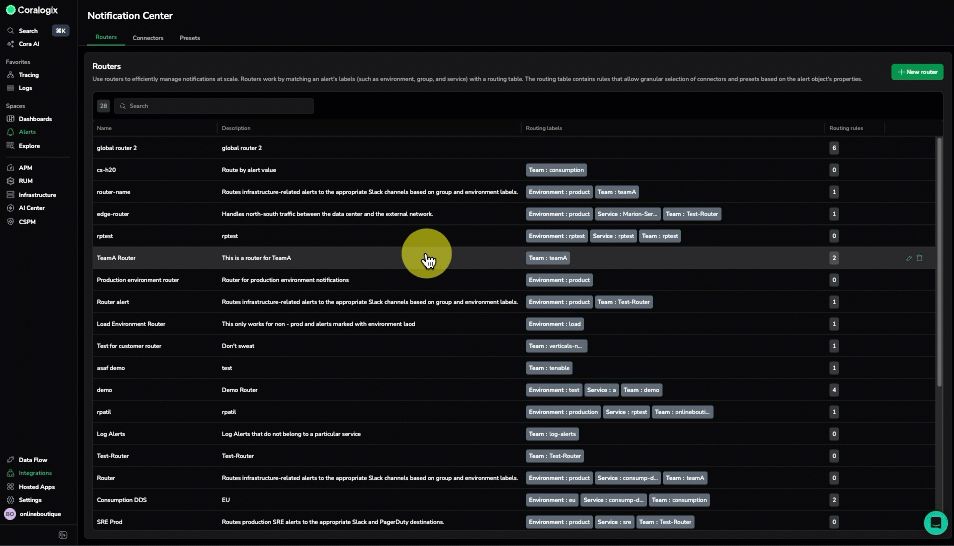
Task: Switch to the Connectors tab
Action: point(148,38)
